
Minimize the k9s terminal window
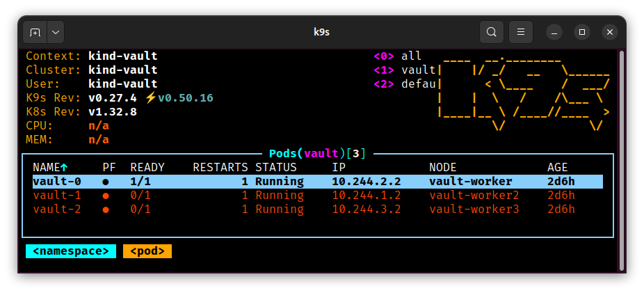point(554,32)
